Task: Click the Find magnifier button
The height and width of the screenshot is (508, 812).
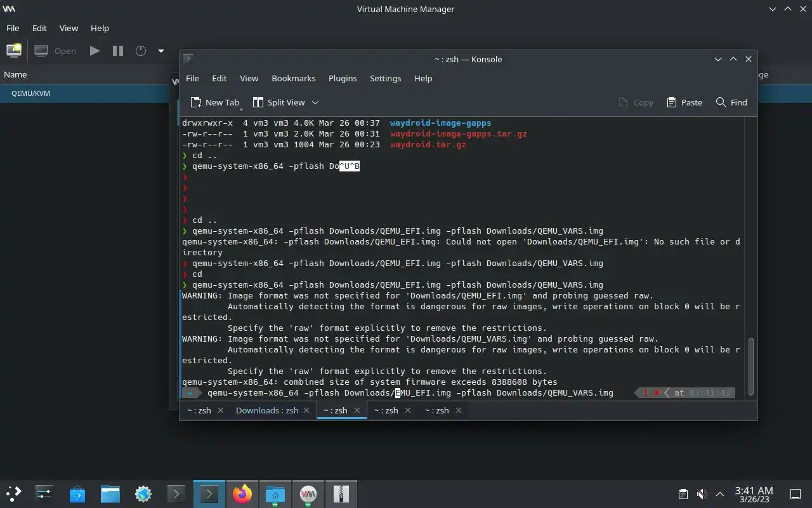Action: 731,102
